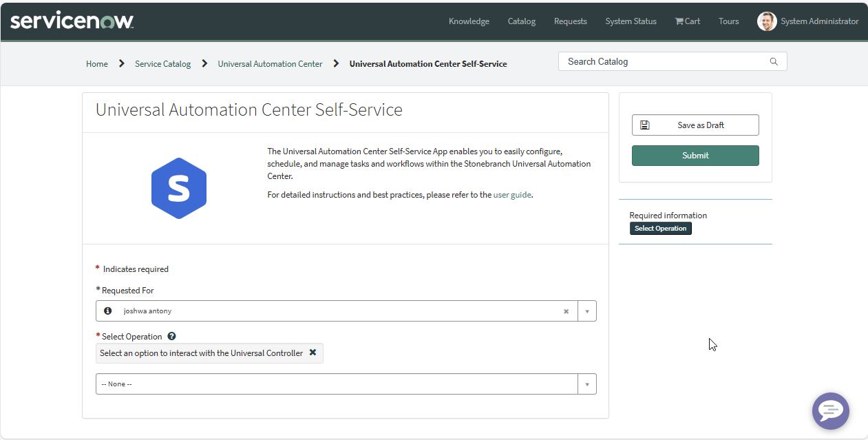
Task: Click info icon beside joshwa antony
Action: click(107, 311)
